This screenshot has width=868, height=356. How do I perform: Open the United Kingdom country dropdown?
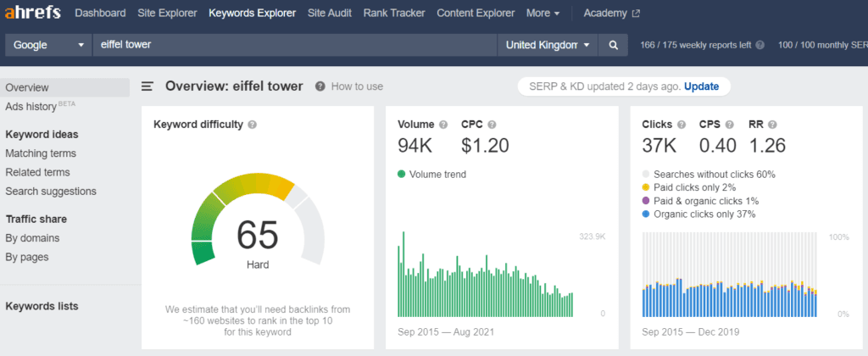548,45
